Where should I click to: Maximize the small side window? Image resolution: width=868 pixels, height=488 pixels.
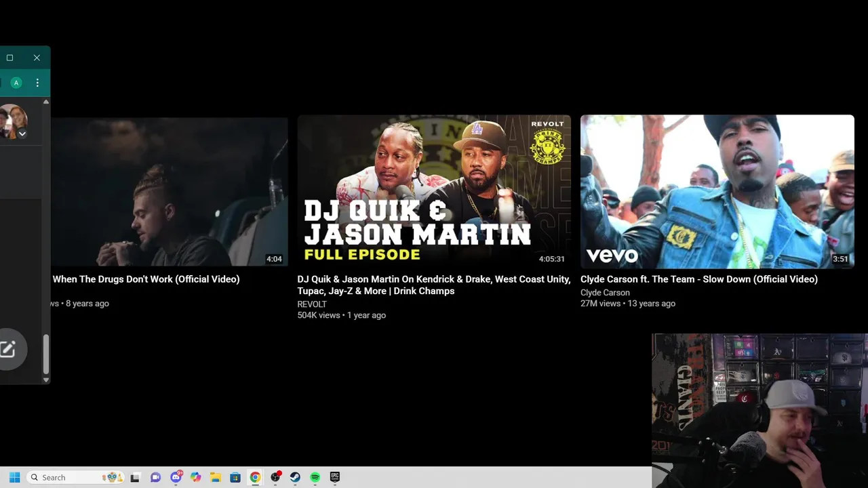tap(9, 58)
